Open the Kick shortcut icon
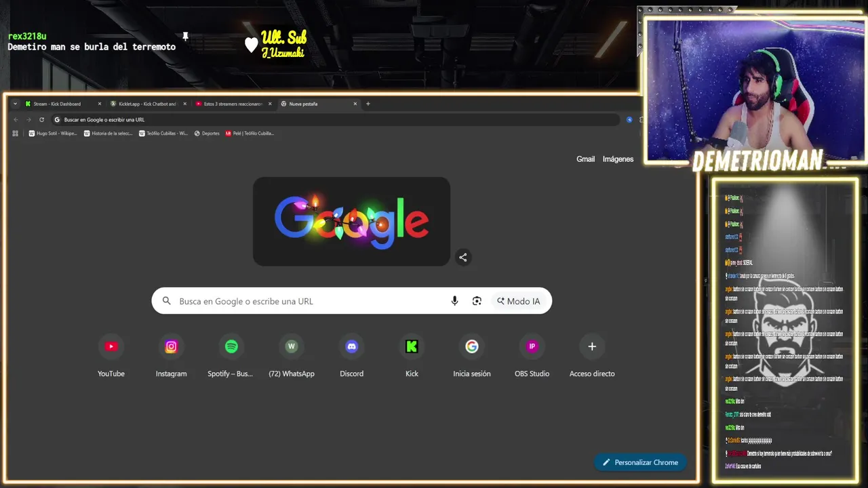This screenshot has height=488, width=868. (412, 346)
